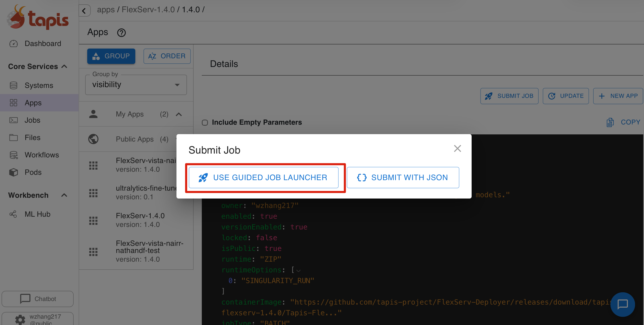This screenshot has height=325, width=644.
Task: Choose Submit With JSON
Action: pyautogui.click(x=403, y=178)
